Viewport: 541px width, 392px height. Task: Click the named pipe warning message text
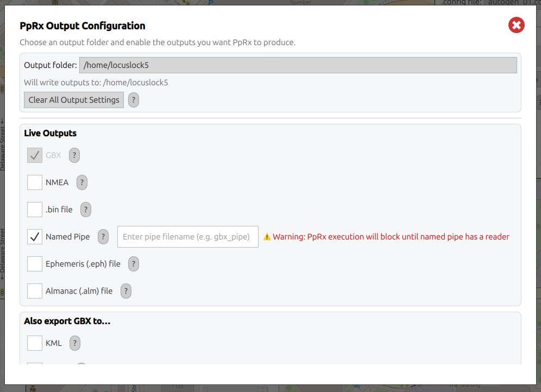(x=391, y=237)
